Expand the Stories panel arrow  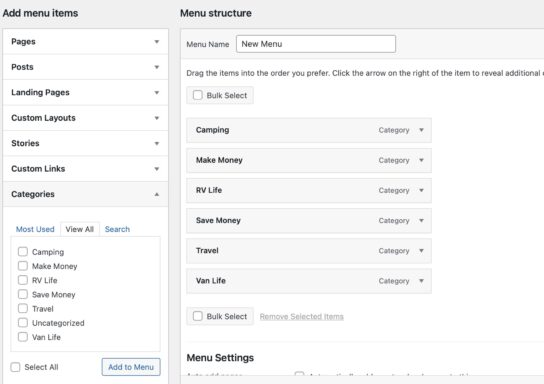click(x=157, y=143)
